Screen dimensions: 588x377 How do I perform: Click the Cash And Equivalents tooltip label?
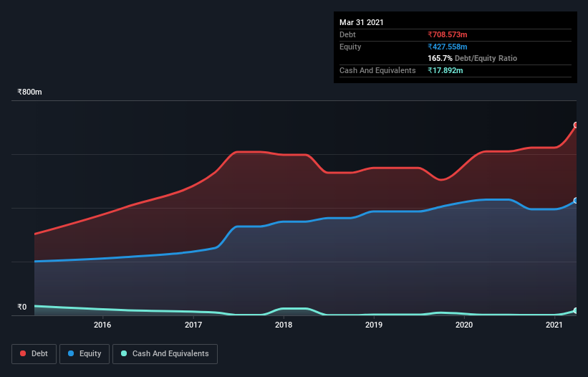377,70
